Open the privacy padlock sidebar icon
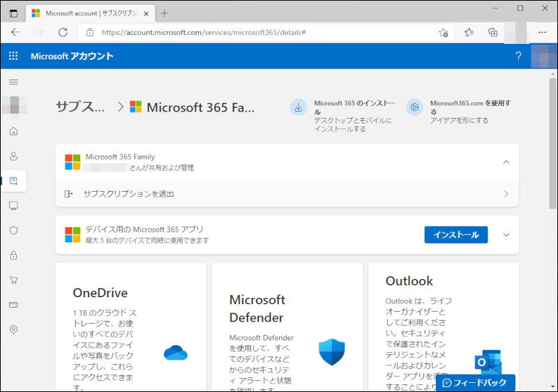Screen dimensions: 558x392 click(13, 255)
